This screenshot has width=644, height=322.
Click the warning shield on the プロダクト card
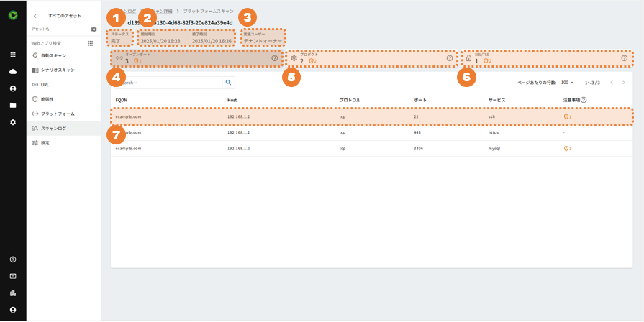pyautogui.click(x=312, y=60)
